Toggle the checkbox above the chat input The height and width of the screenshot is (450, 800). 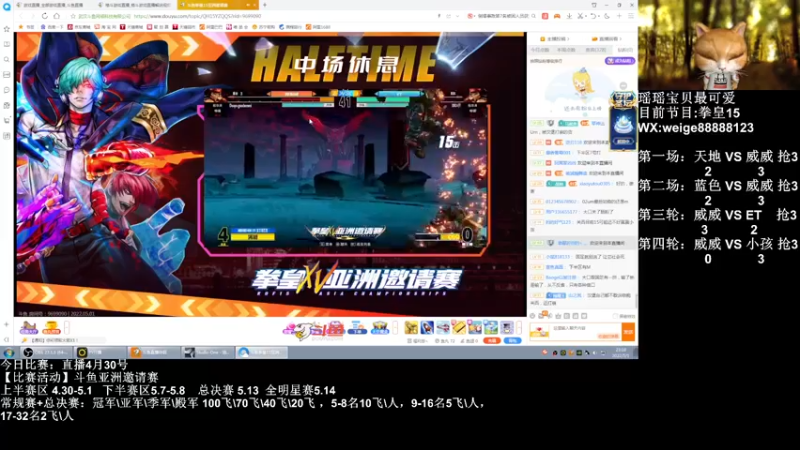pos(615,316)
